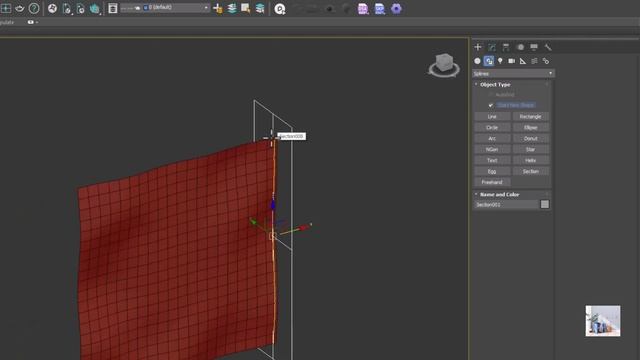
Task: Choose the Egg spline button
Action: point(492,171)
